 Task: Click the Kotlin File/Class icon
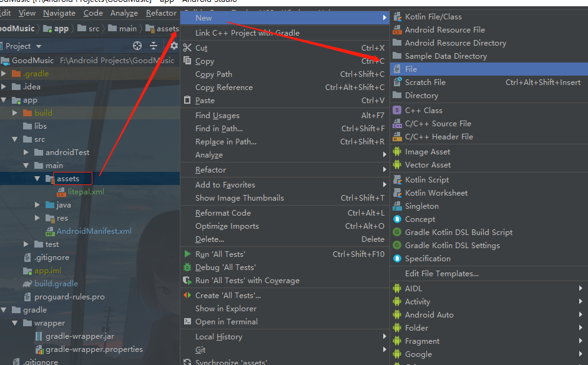click(x=397, y=16)
